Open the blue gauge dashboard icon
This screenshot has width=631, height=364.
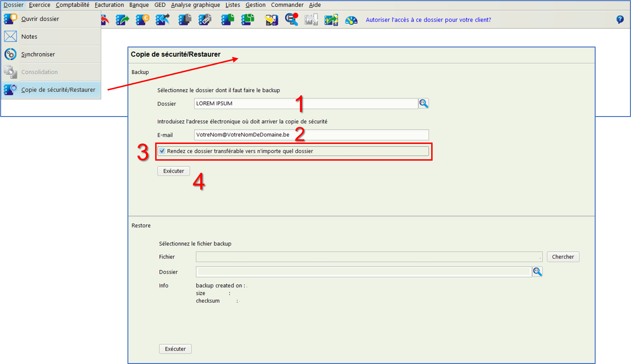click(351, 20)
